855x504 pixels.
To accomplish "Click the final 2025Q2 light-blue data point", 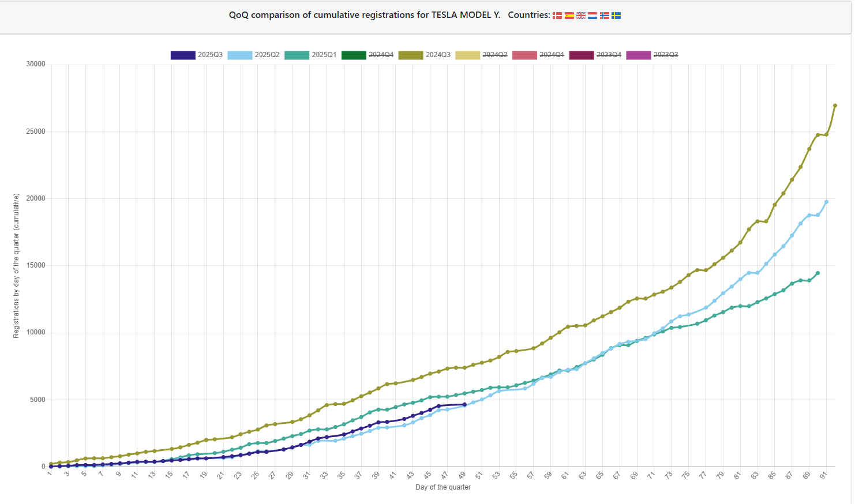I will tap(826, 202).
